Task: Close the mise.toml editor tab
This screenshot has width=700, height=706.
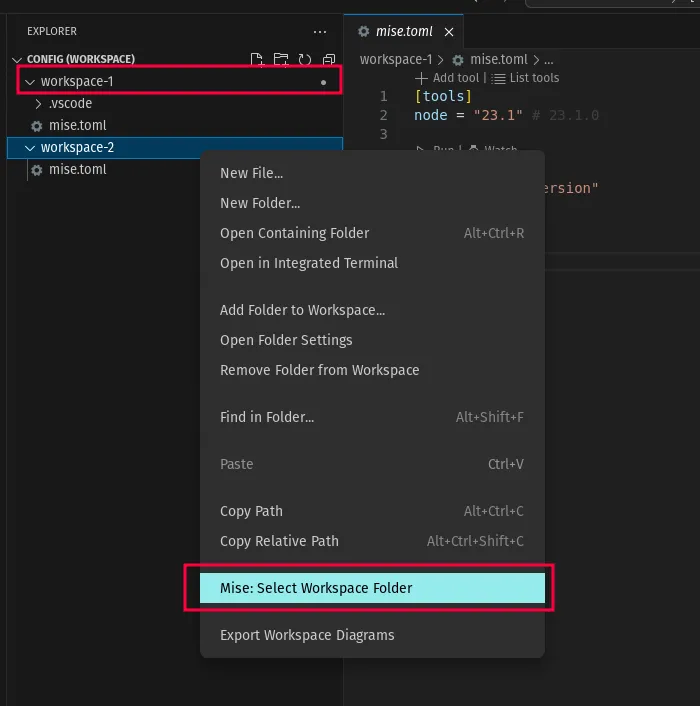Action: (449, 32)
